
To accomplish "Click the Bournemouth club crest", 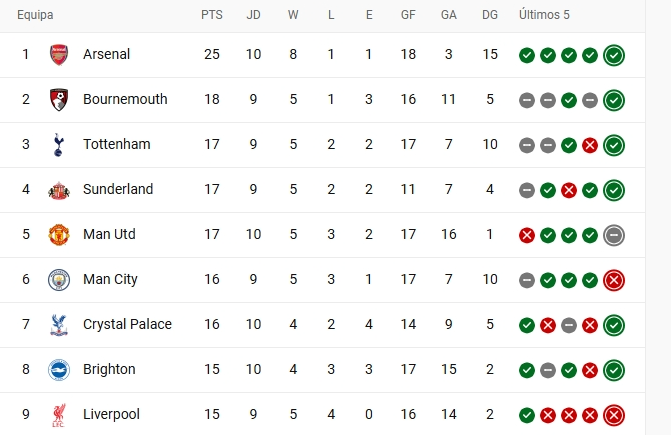I will 59,100.
